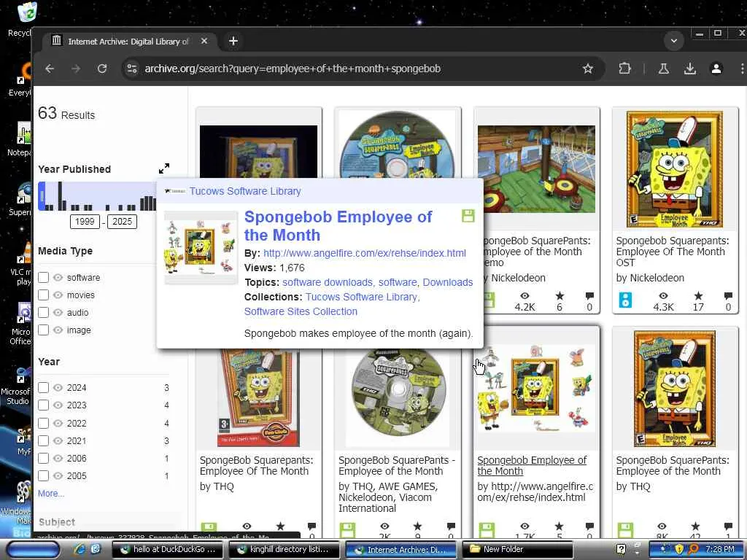Check the 2023 year checkbox
The height and width of the screenshot is (560, 747).
coord(43,405)
